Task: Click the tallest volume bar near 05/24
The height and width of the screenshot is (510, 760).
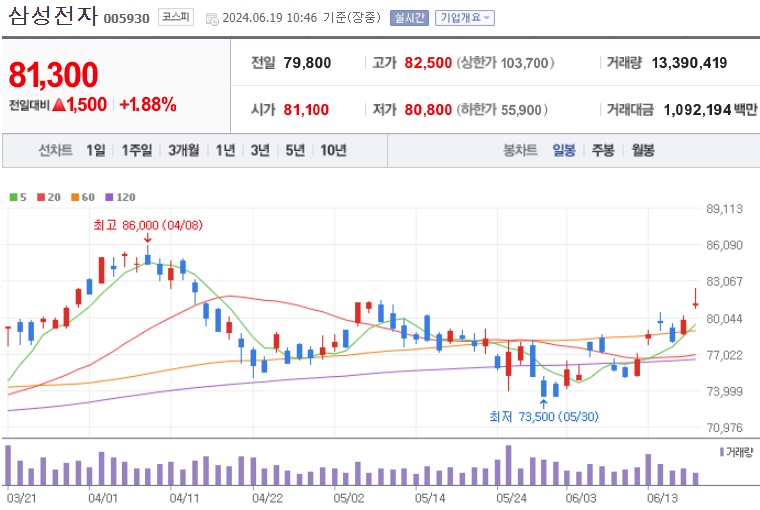Action: 508,465
